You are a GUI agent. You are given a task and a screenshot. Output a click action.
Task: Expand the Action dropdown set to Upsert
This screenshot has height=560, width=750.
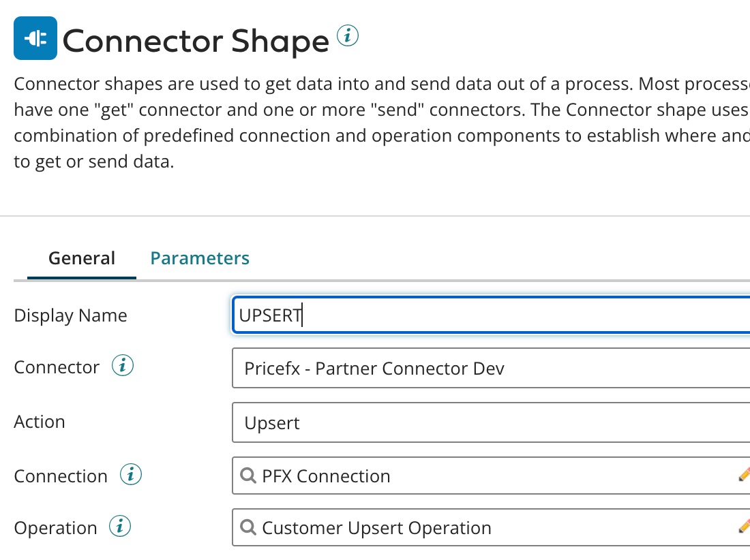pyautogui.click(x=491, y=423)
